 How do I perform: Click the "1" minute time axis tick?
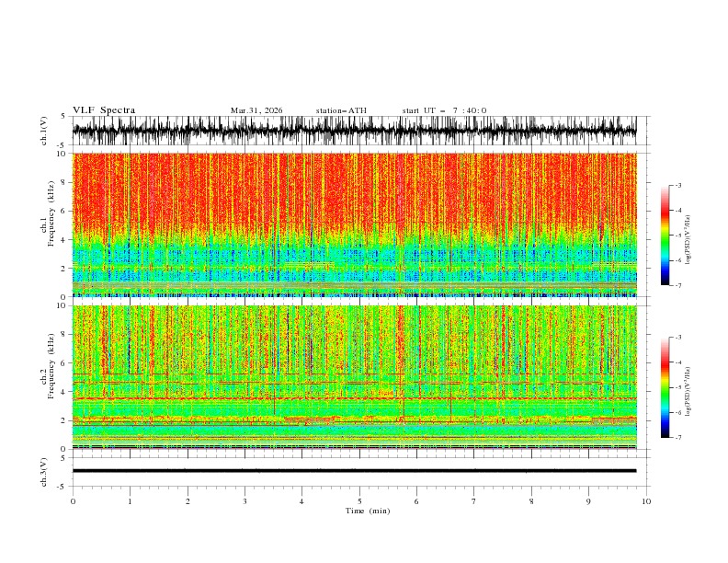tap(130, 501)
